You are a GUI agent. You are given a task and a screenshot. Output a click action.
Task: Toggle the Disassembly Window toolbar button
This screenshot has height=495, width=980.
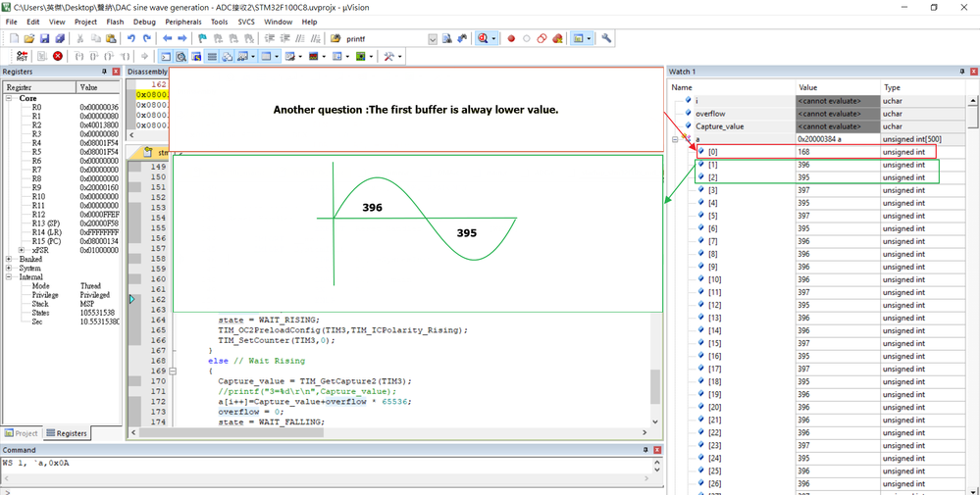pyautogui.click(x=181, y=57)
